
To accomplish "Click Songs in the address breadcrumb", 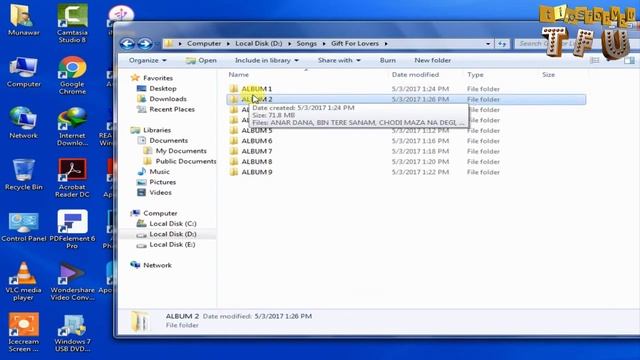I will point(307,44).
